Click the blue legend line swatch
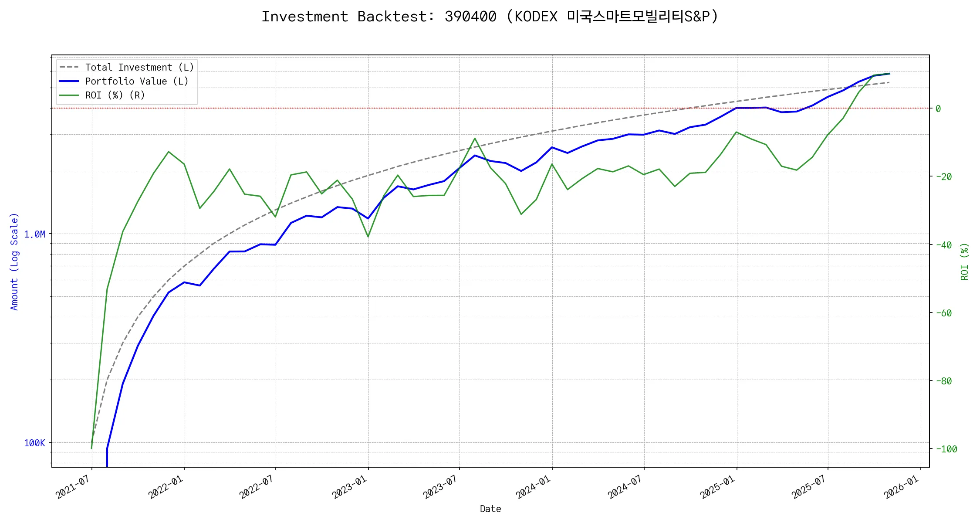Image resolution: width=980 pixels, height=523 pixels. pyautogui.click(x=69, y=82)
